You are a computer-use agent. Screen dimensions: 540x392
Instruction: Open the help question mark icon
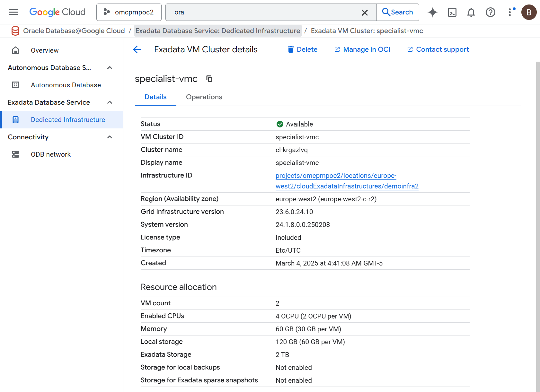click(491, 12)
